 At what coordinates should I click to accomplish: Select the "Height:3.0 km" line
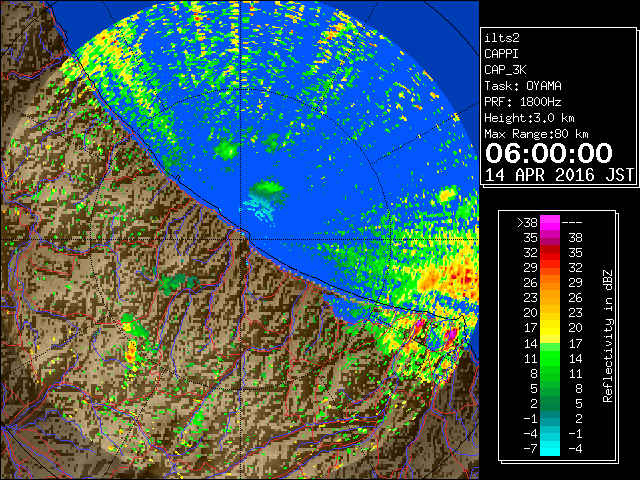(529, 118)
